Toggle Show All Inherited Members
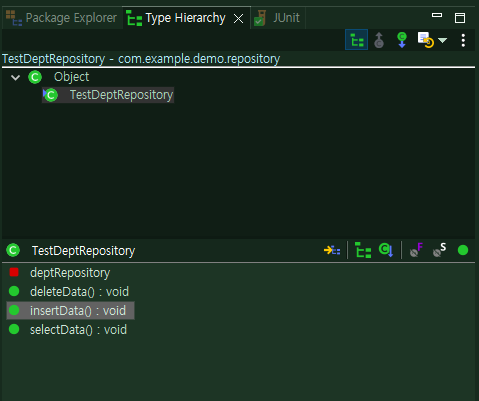The height and width of the screenshot is (401, 479). tap(363, 250)
